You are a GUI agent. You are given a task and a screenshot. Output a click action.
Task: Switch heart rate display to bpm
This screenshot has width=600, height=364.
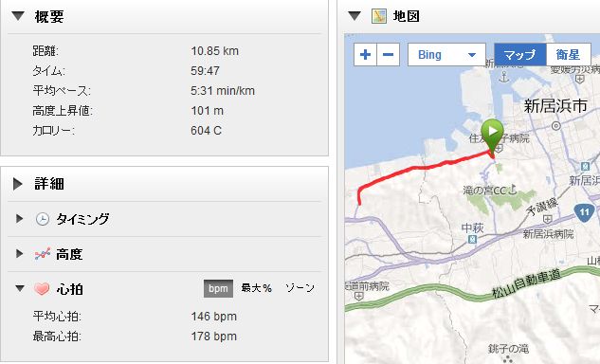218,288
